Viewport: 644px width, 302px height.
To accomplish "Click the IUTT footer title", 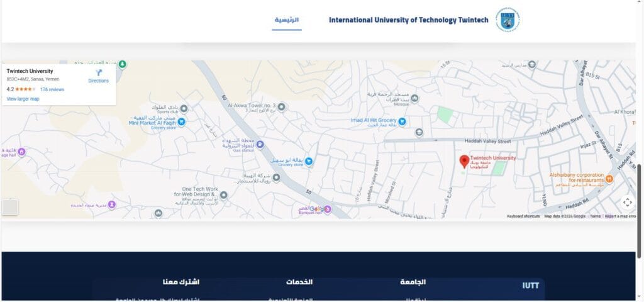I will click(x=531, y=286).
